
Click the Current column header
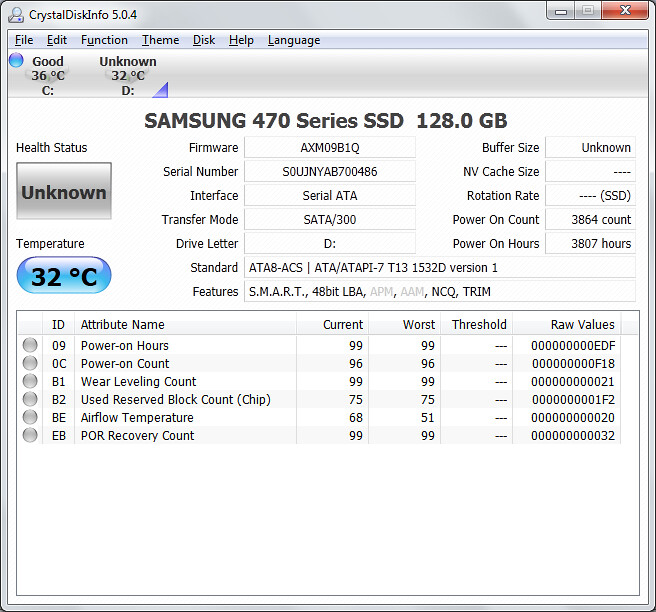(333, 325)
